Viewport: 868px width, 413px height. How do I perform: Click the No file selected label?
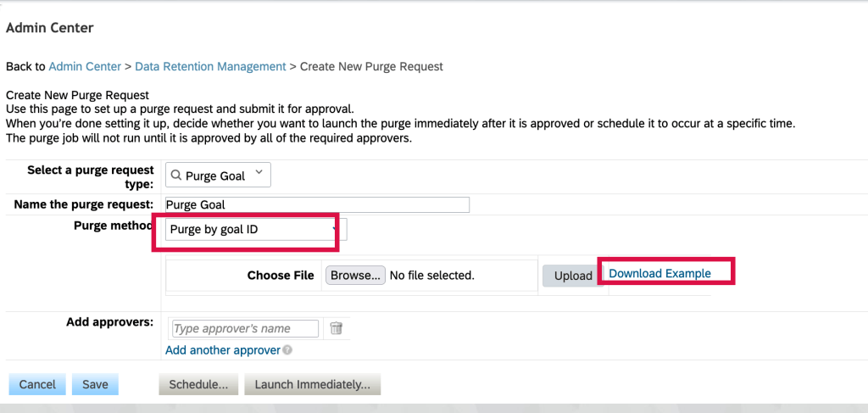pos(431,275)
